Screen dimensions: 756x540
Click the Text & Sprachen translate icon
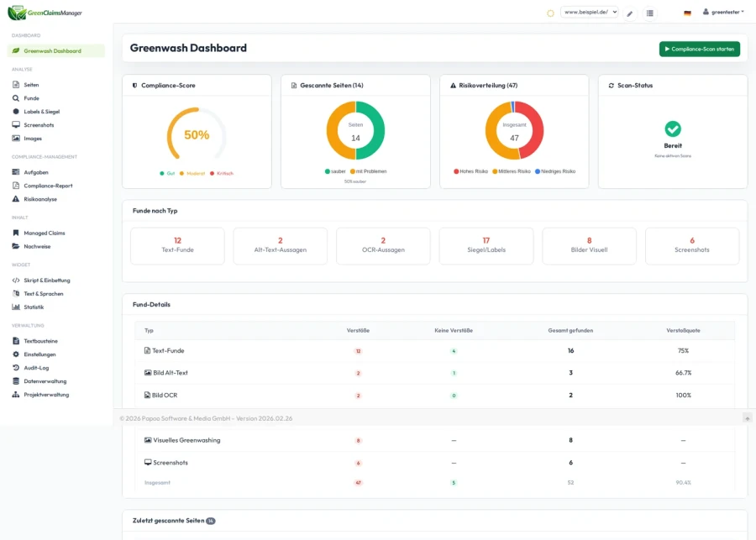pos(16,294)
